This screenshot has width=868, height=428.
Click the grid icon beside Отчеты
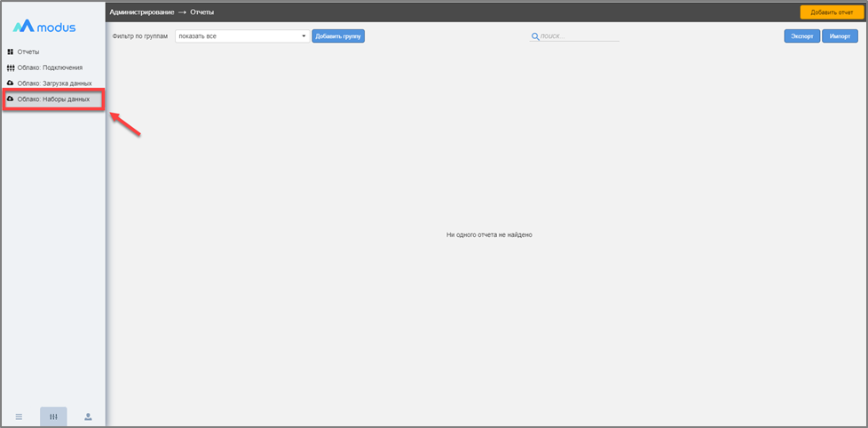(11, 52)
